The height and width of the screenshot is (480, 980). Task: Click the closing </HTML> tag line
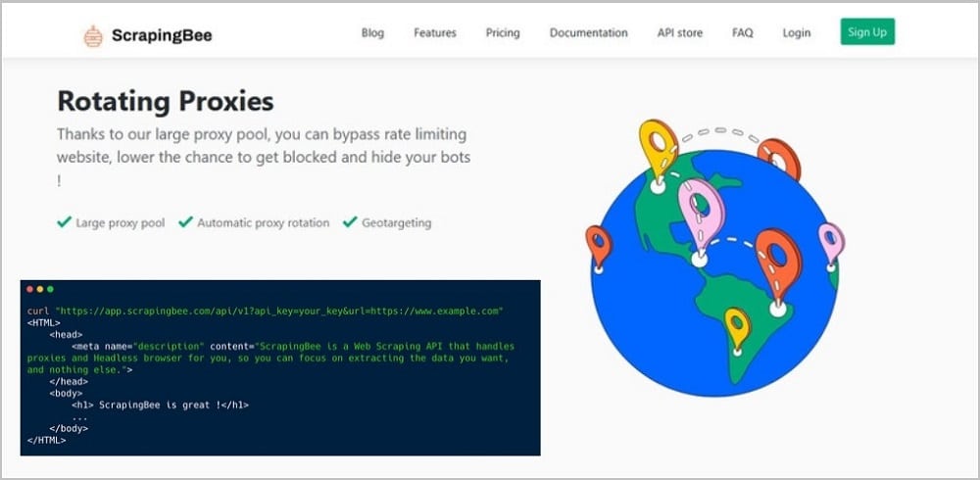tap(46, 441)
